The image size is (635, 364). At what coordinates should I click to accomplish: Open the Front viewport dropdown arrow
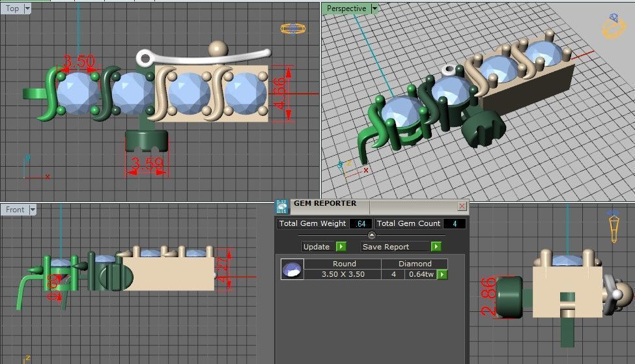pos(33,210)
